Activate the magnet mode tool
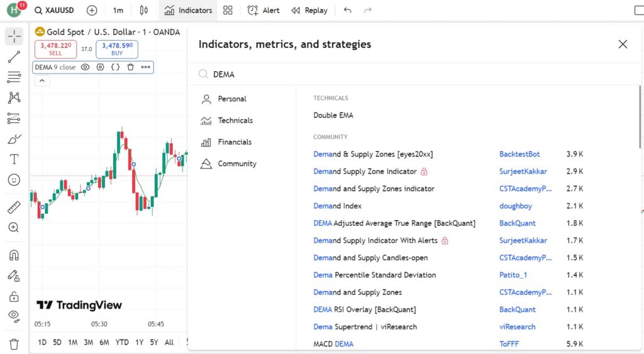 point(14,255)
